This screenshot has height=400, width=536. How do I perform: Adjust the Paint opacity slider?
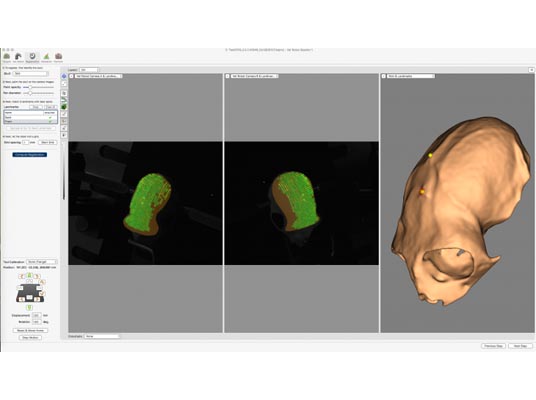[x=38, y=87]
